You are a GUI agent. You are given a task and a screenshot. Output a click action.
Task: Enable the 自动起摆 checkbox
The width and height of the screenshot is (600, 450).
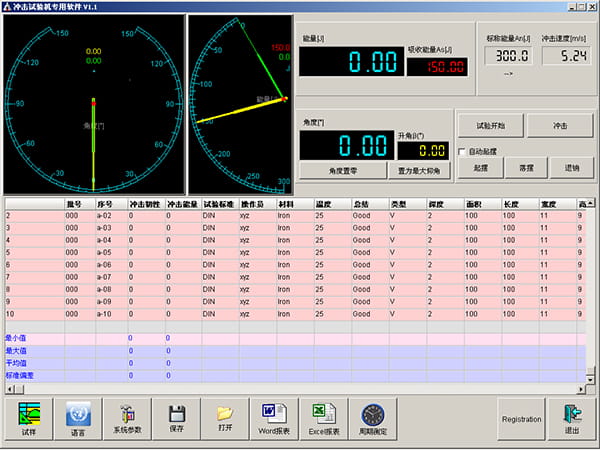click(462, 152)
